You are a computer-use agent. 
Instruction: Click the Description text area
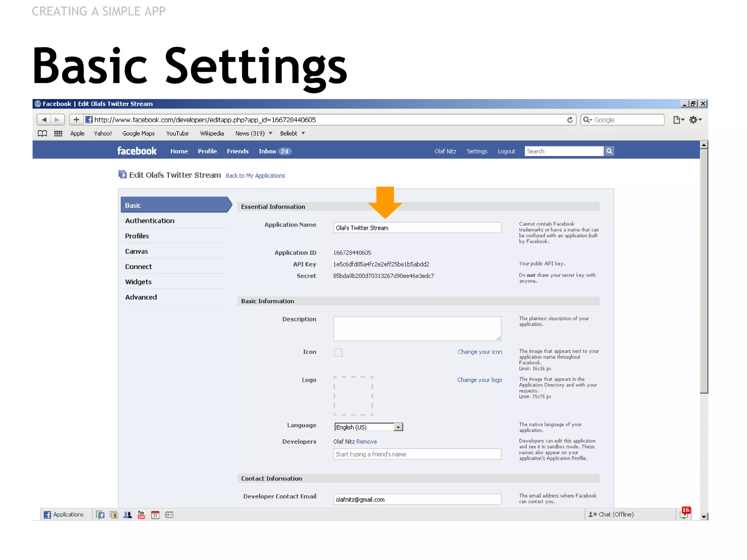pos(417,329)
